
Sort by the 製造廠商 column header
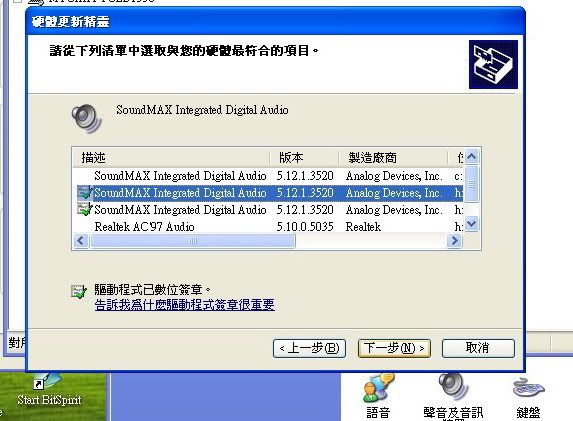(393, 158)
